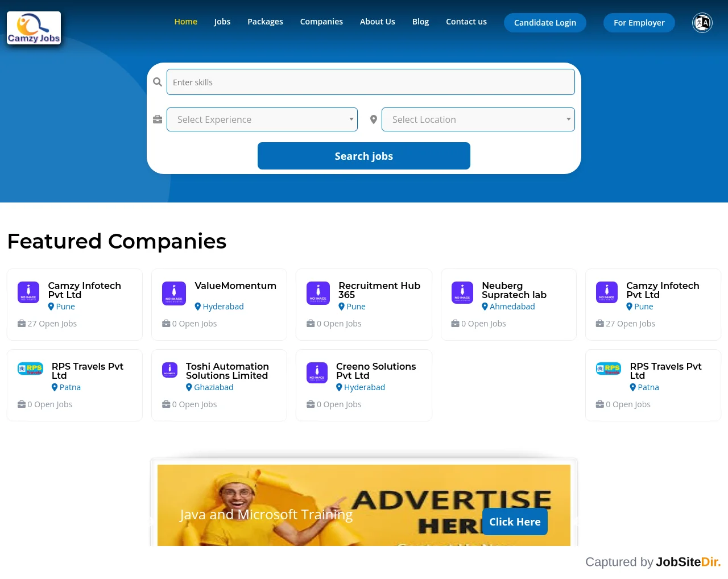This screenshot has width=728, height=579.
Task: Click the Ahmedabad location link
Action: click(512, 307)
